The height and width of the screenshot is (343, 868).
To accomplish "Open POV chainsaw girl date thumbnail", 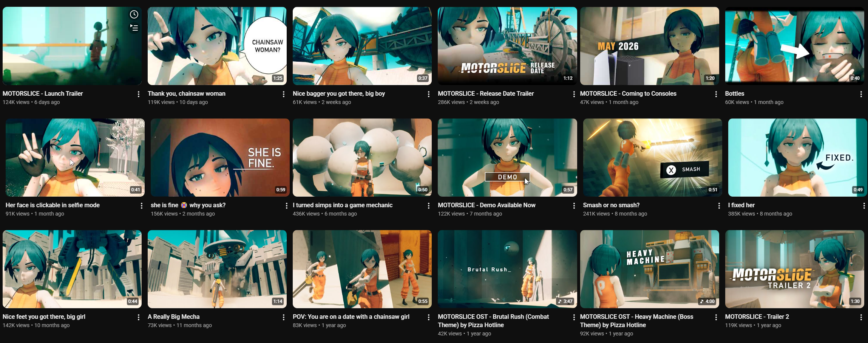I will 362,269.
